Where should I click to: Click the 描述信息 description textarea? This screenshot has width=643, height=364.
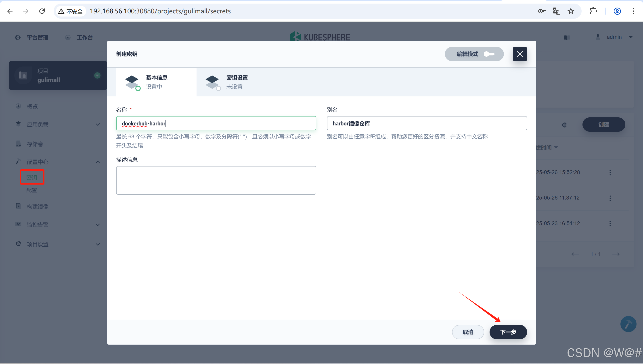(216, 180)
